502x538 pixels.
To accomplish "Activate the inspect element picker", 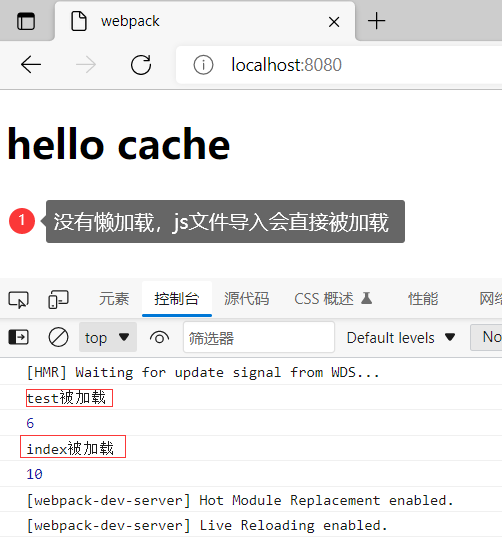I will click(x=19, y=300).
